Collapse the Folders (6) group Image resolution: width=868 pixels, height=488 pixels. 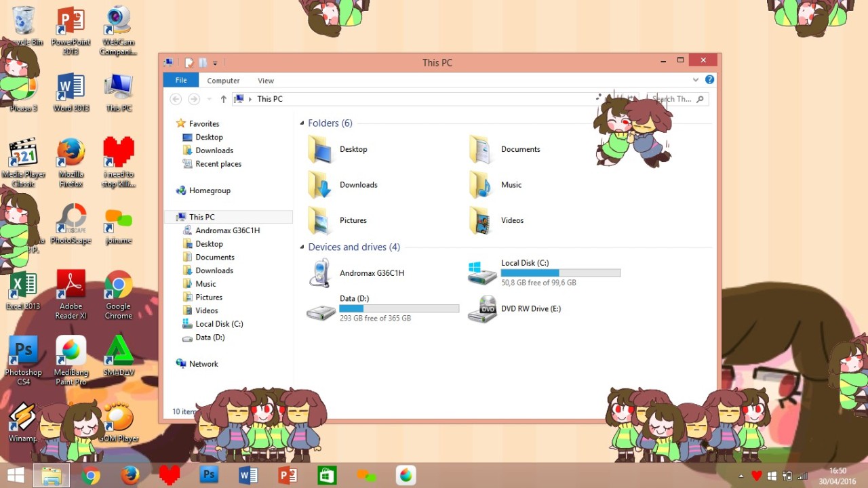tap(302, 123)
